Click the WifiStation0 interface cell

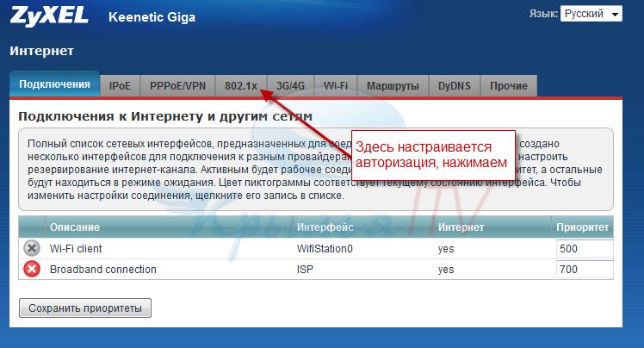pyautogui.click(x=325, y=249)
